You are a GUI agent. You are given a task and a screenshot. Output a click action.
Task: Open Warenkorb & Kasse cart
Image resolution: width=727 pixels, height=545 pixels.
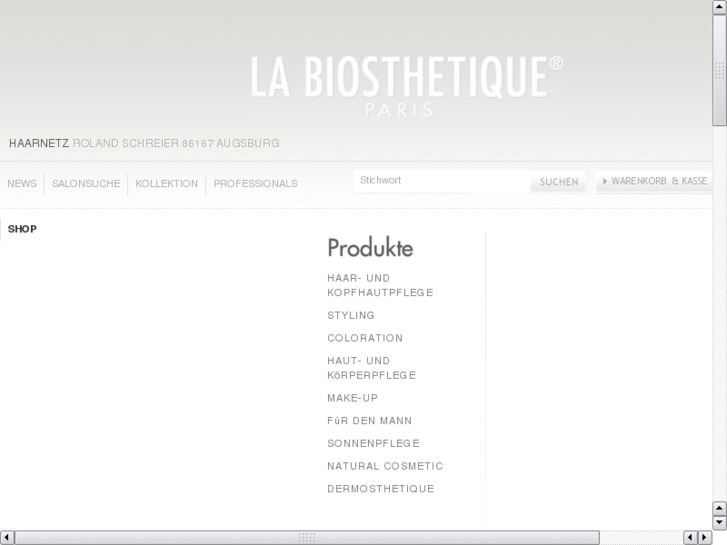pyautogui.click(x=654, y=181)
